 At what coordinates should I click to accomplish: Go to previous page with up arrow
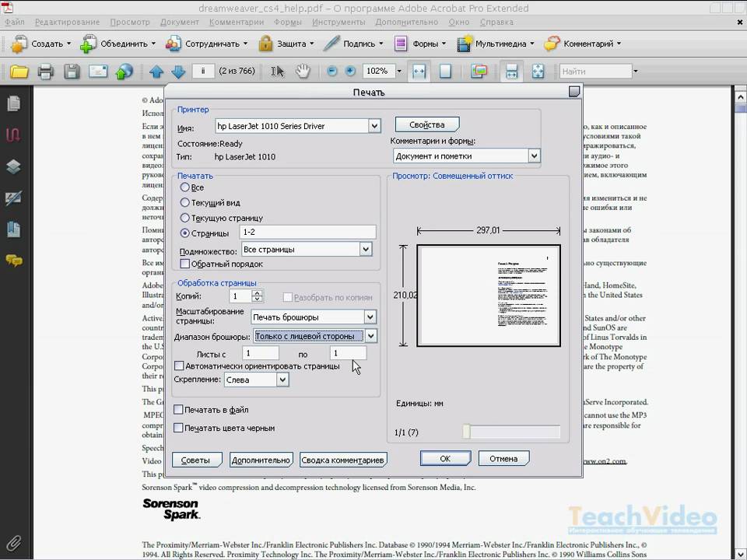point(156,72)
